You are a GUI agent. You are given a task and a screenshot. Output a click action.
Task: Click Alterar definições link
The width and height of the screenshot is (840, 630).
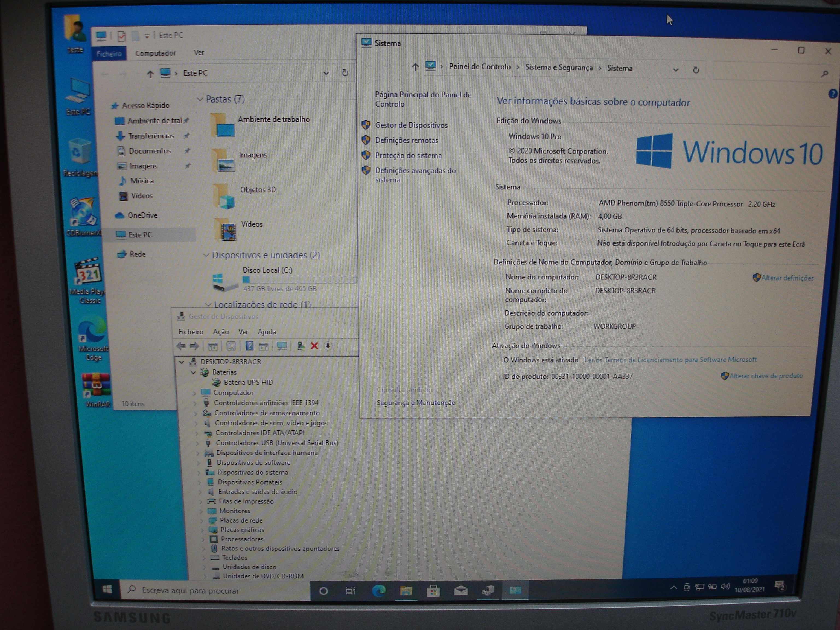pos(787,278)
